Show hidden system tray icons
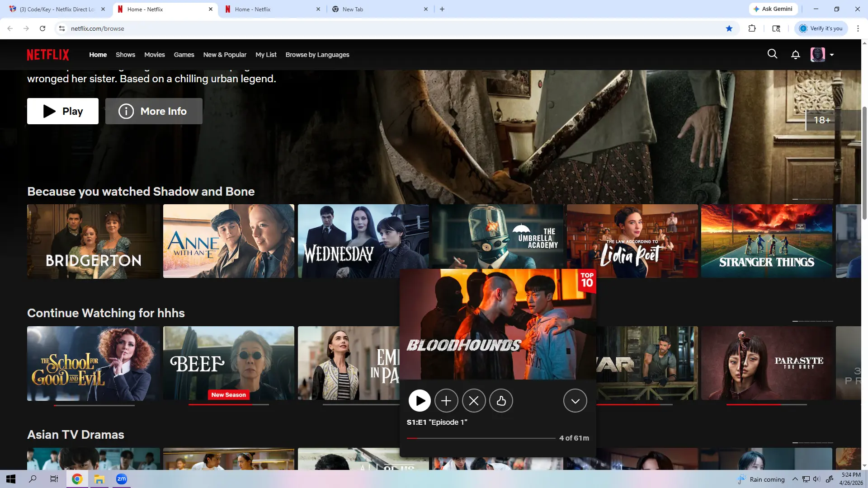The height and width of the screenshot is (488, 868). 795,479
